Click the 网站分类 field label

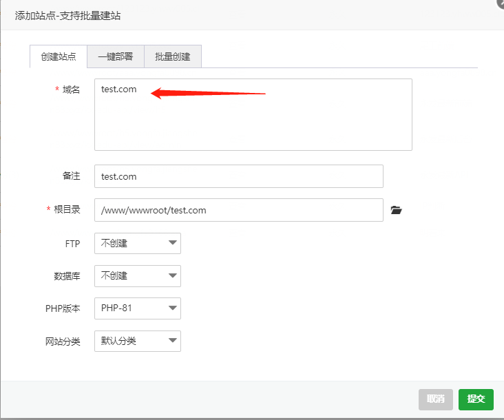point(63,342)
